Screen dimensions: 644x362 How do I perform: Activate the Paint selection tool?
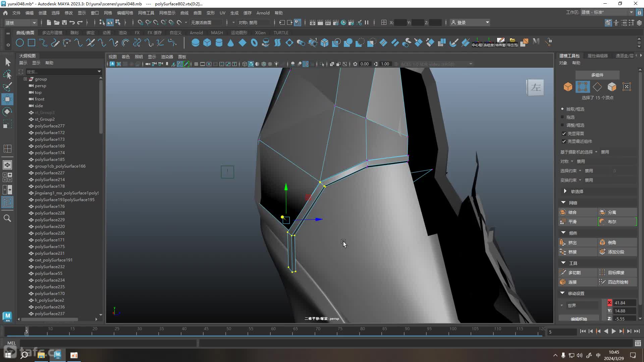(7, 87)
